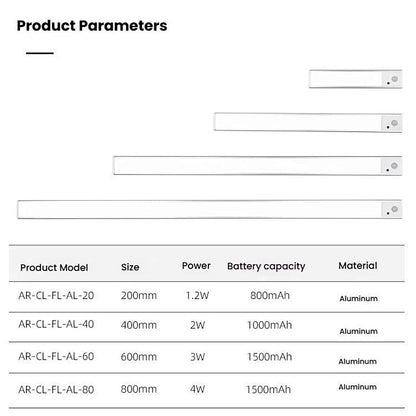Click the Size column header
The image size is (416, 416).
click(x=130, y=267)
